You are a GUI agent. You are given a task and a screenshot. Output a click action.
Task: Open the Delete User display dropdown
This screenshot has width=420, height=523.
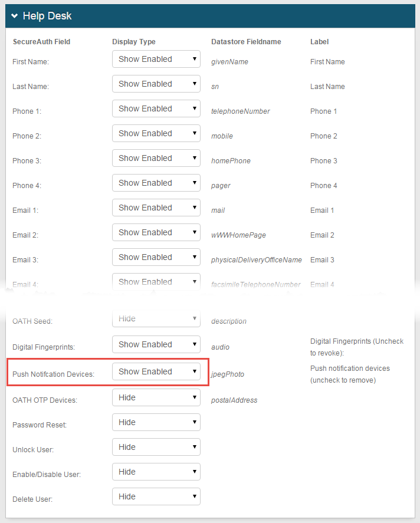156,496
